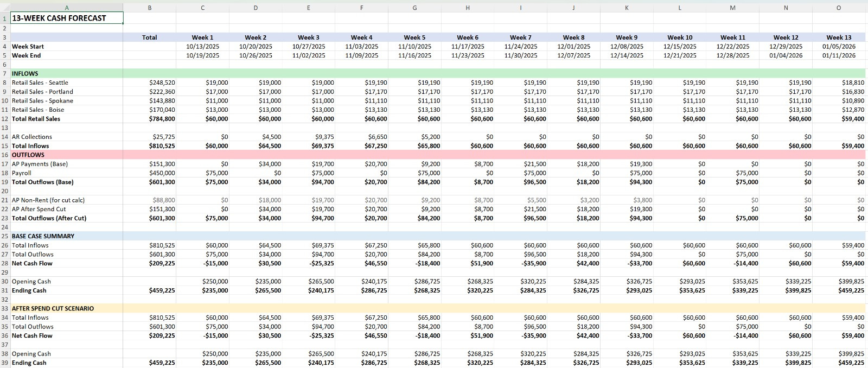Click AP Non-Rent Week 7 $5,500 cell
This screenshot has height=368, width=868.
click(521, 200)
